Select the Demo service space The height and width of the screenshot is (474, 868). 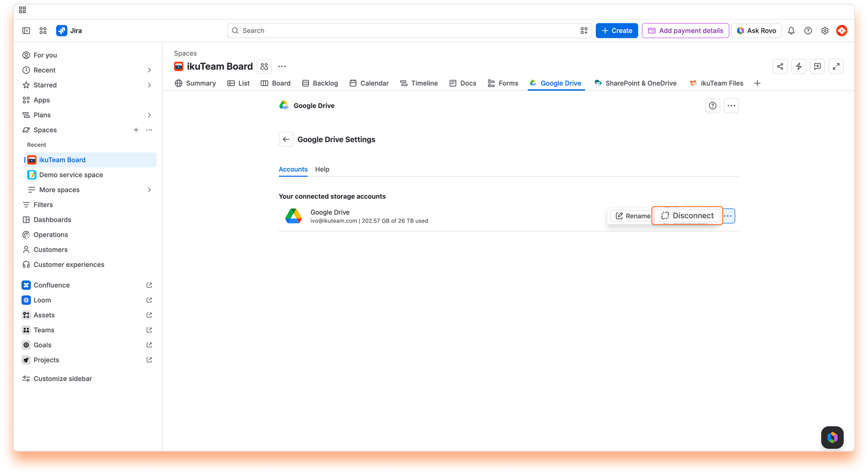pos(90,175)
